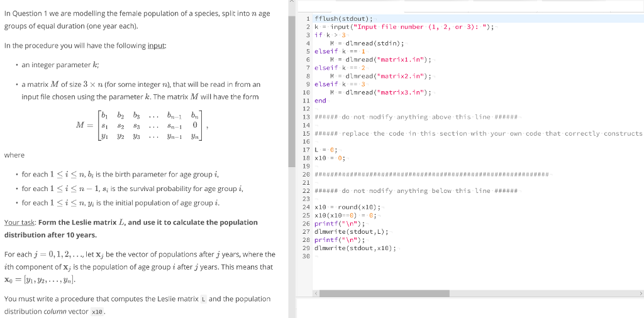Click the 'birth parameter for age group' bullet

(121, 174)
